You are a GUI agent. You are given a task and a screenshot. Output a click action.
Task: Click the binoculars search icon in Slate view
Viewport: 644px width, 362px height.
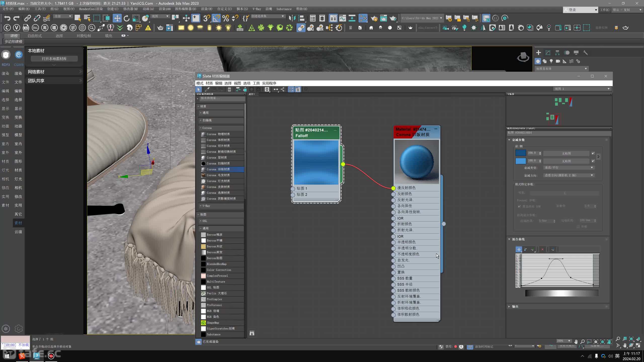pyautogui.click(x=252, y=333)
